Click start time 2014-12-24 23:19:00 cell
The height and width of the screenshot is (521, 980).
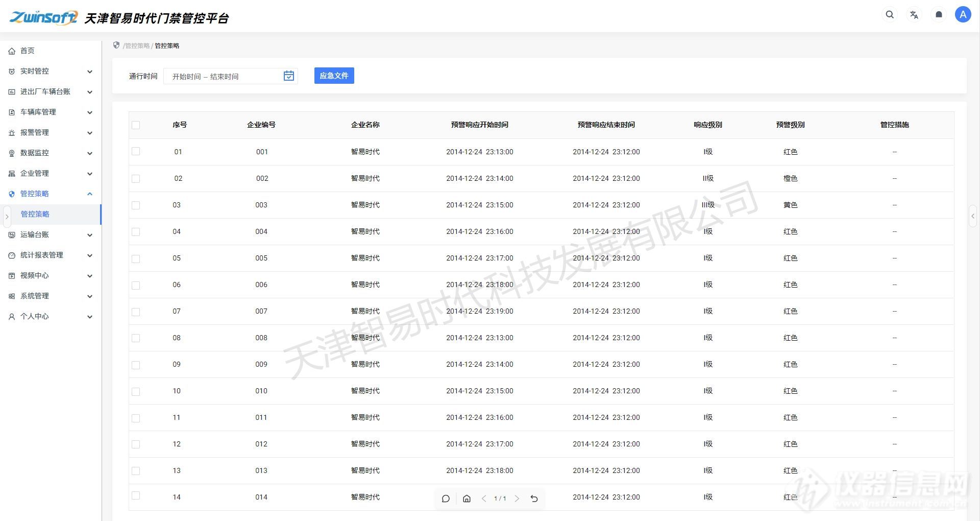pyautogui.click(x=480, y=311)
